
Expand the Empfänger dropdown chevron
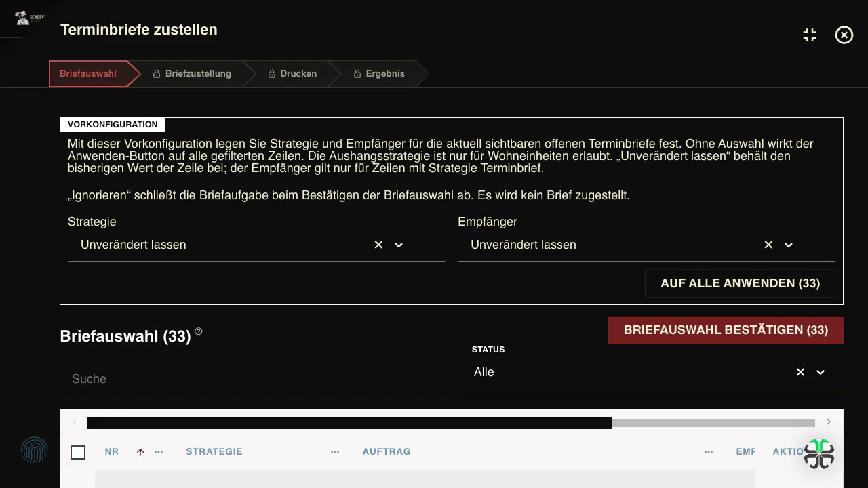click(x=789, y=245)
